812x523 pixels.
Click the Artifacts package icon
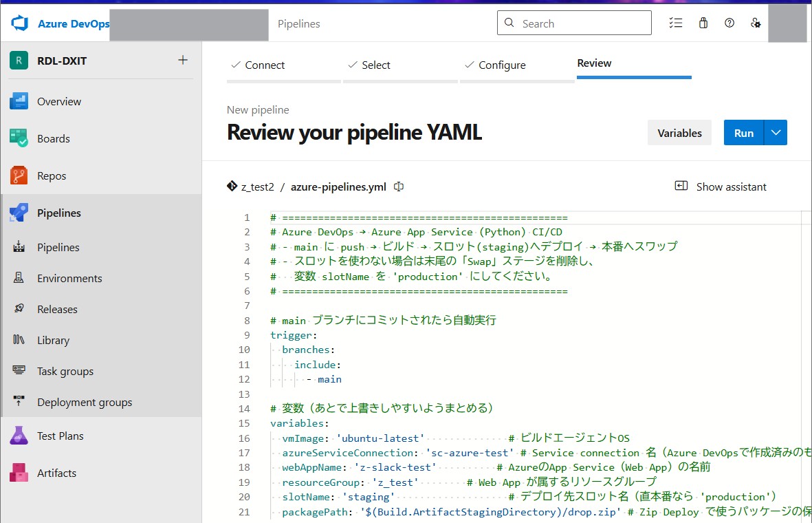click(19, 473)
